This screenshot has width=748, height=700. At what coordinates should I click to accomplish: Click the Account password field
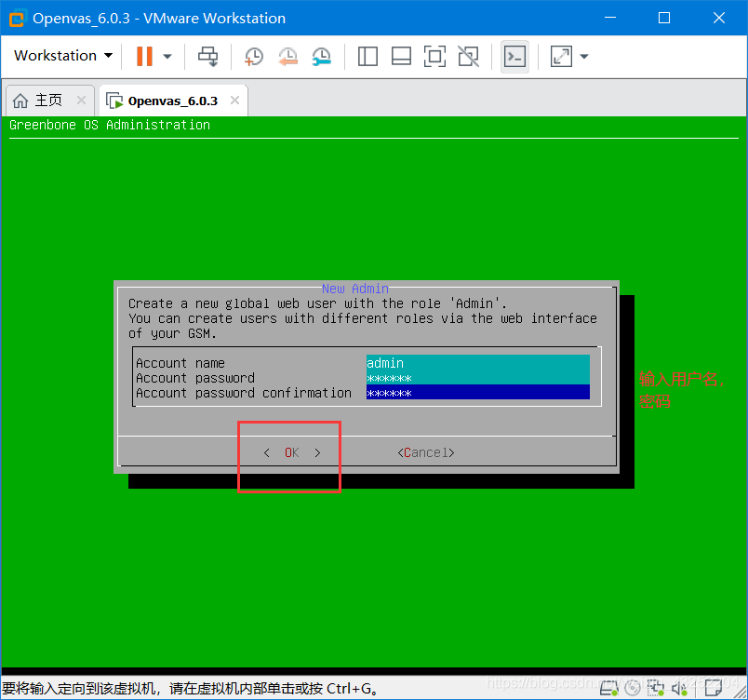coord(478,378)
